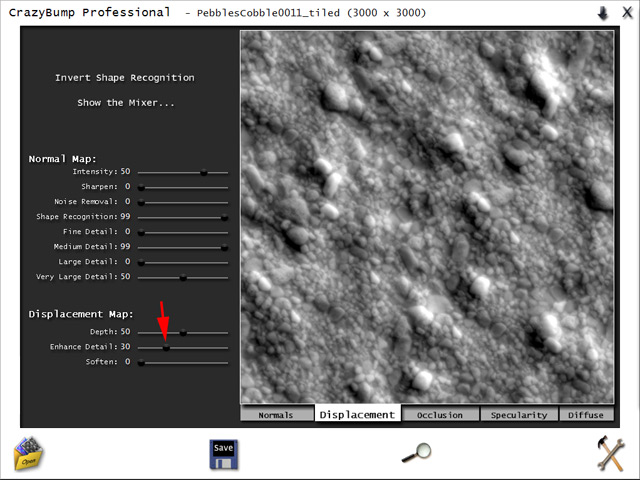The image size is (640, 480).
Task: Click the displacement Depth slider
Action: pyautogui.click(x=182, y=332)
